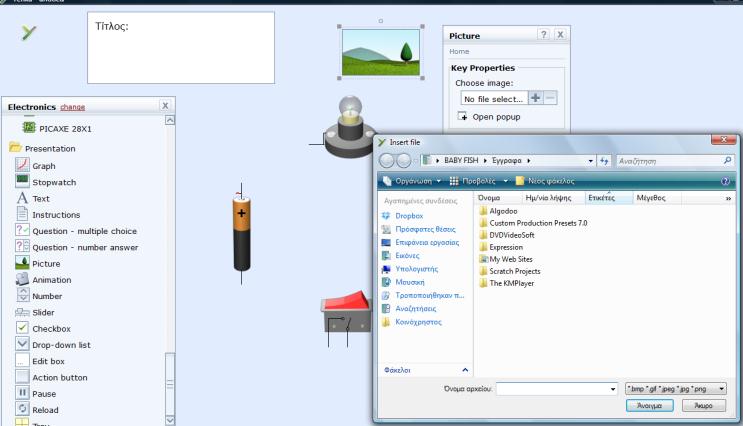Image resolution: width=743 pixels, height=426 pixels.
Task: Select the Pause component icon
Action: pyautogui.click(x=22, y=393)
